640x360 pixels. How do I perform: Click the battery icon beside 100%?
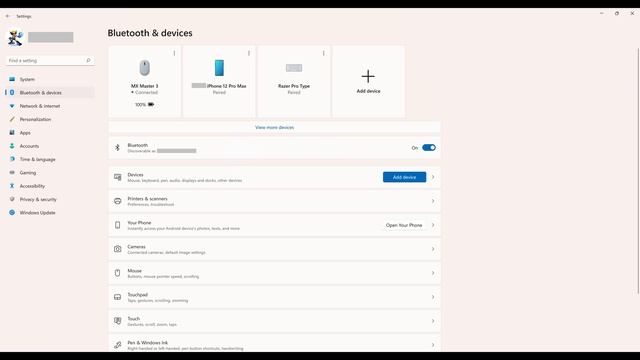(151, 104)
